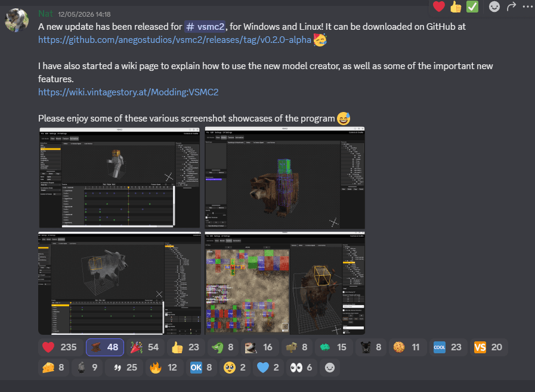Click the thumbs-up quick-reaction in message toolbar
Screen dimensions: 535x392
pyautogui.click(x=456, y=7)
